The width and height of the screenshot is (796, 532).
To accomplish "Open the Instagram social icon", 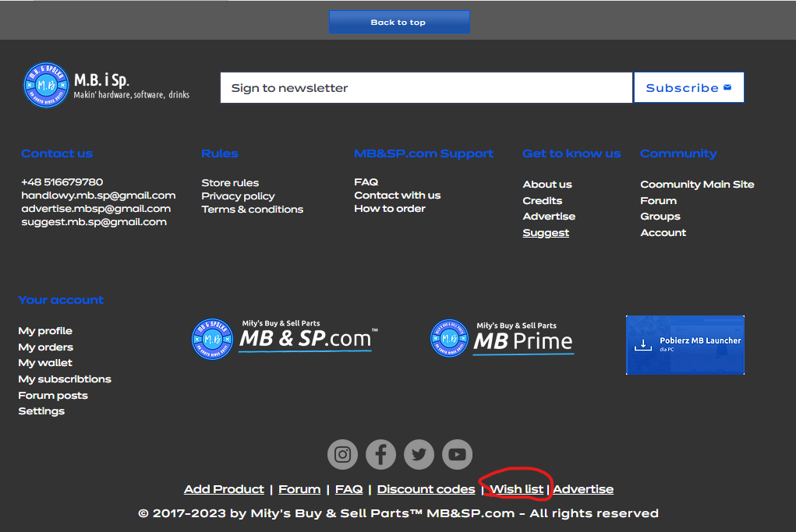I will (343, 454).
